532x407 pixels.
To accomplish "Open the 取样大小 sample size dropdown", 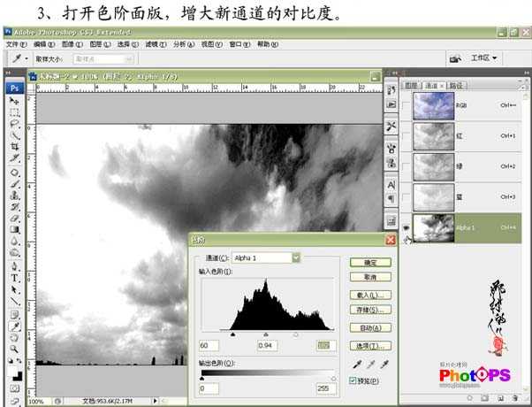I will (x=103, y=59).
